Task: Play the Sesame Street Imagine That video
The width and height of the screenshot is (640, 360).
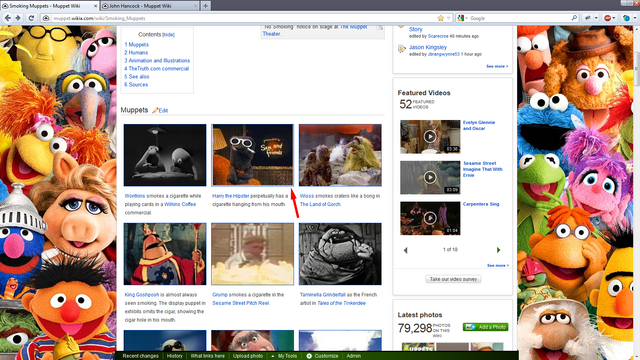Action: [x=430, y=178]
